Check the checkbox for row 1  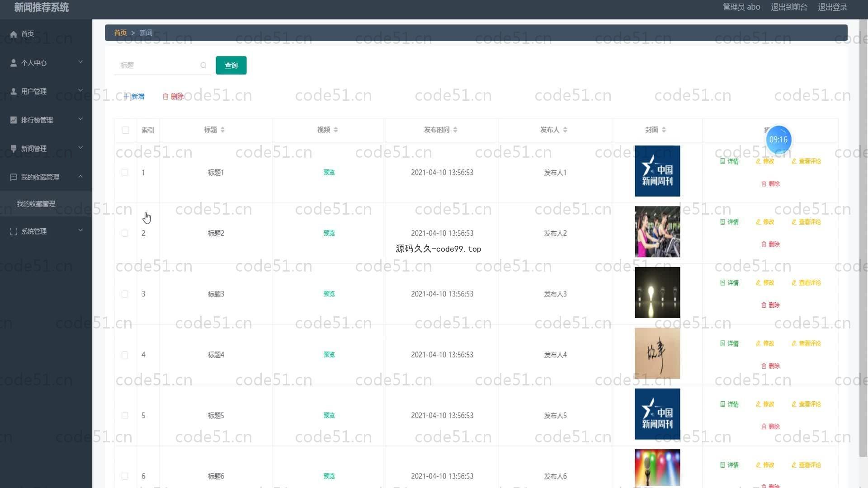[x=125, y=173]
